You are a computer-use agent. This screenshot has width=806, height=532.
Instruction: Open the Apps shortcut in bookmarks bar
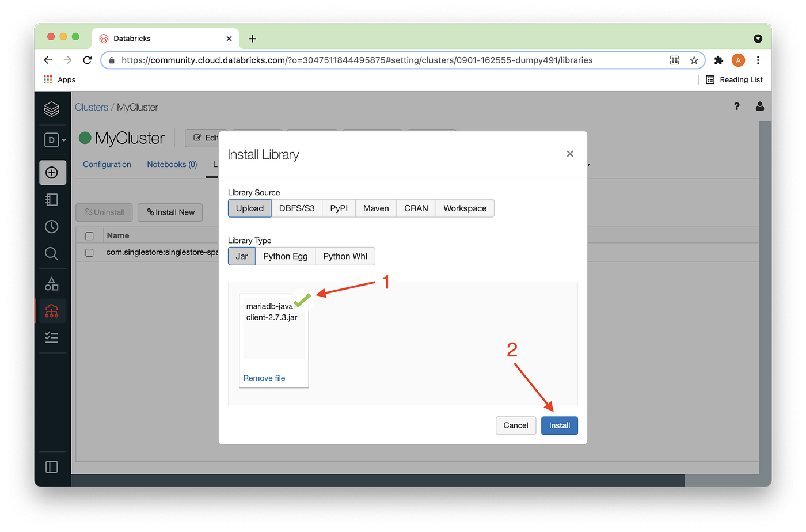click(x=59, y=79)
